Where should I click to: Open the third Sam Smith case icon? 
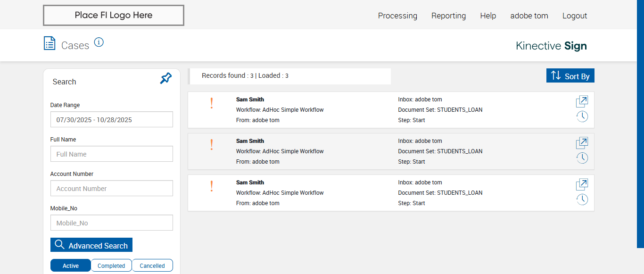click(582, 184)
